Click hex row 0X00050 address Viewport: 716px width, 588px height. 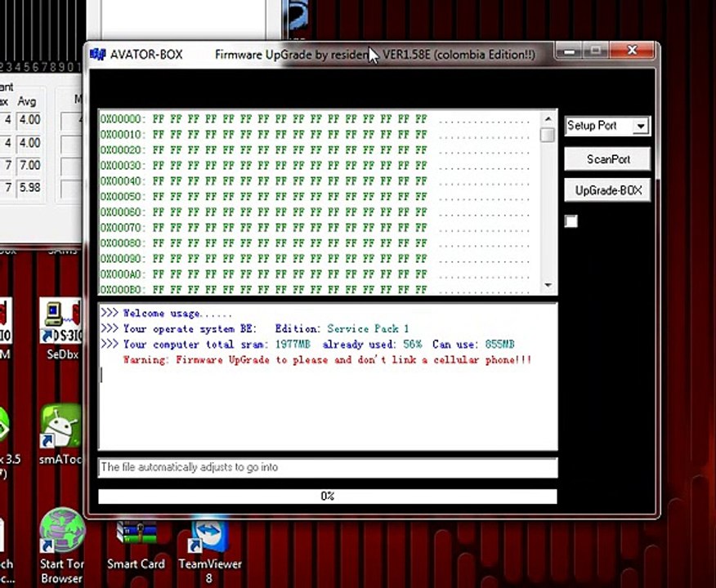pyautogui.click(x=122, y=197)
